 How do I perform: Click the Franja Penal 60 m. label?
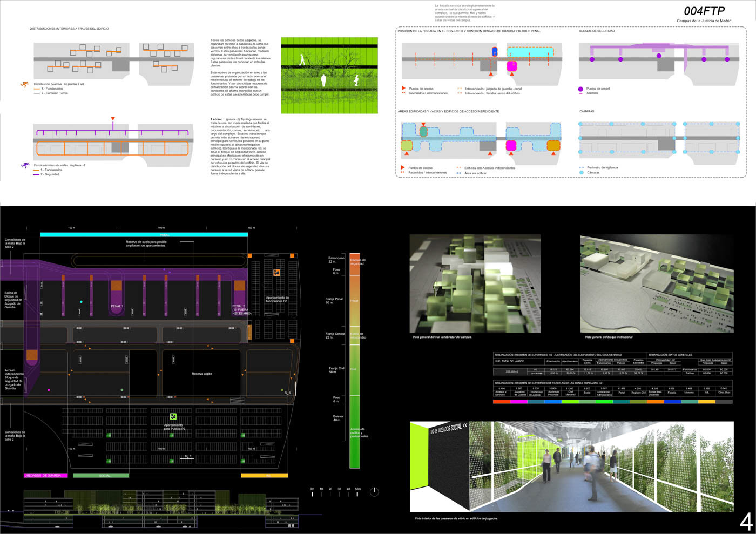[334, 301]
